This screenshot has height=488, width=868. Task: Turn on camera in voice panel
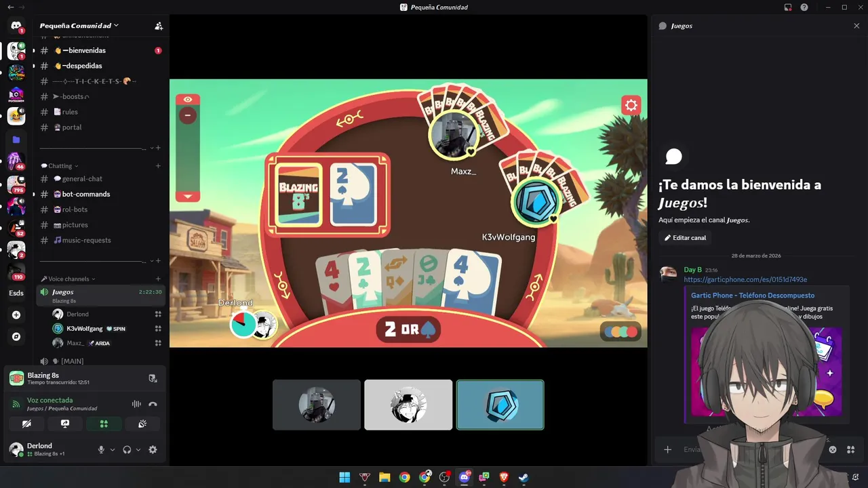26,424
